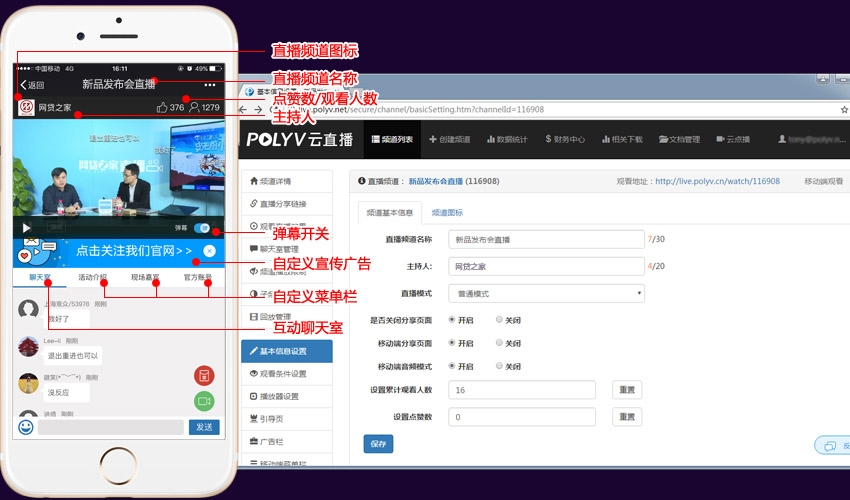
Task: Tap the 返回 back arrow on the phone
Action: pyautogui.click(x=32, y=85)
